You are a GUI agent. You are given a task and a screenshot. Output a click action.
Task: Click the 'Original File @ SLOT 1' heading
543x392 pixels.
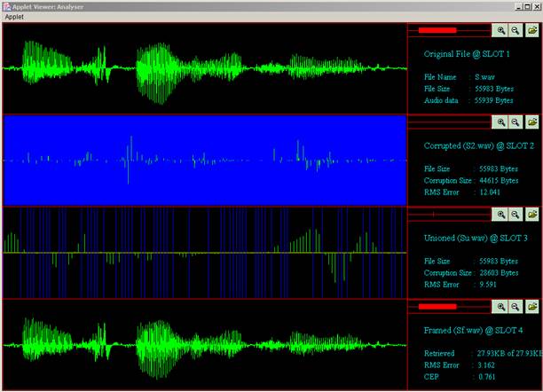point(467,54)
